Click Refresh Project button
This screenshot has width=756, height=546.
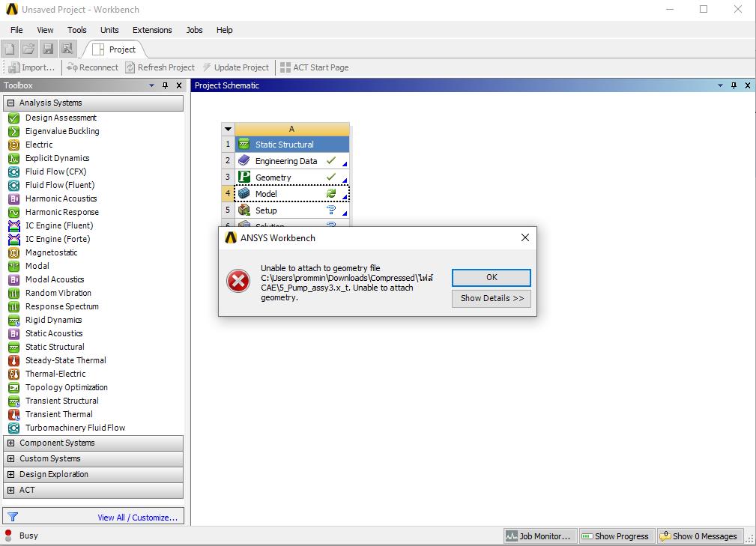(x=160, y=67)
